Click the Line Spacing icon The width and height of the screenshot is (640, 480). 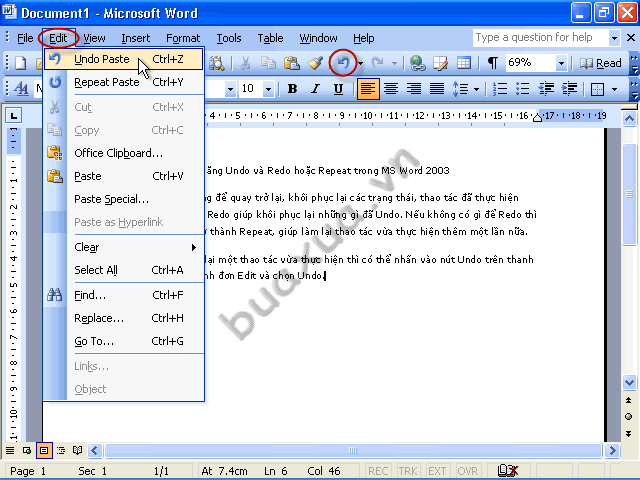pos(460,89)
